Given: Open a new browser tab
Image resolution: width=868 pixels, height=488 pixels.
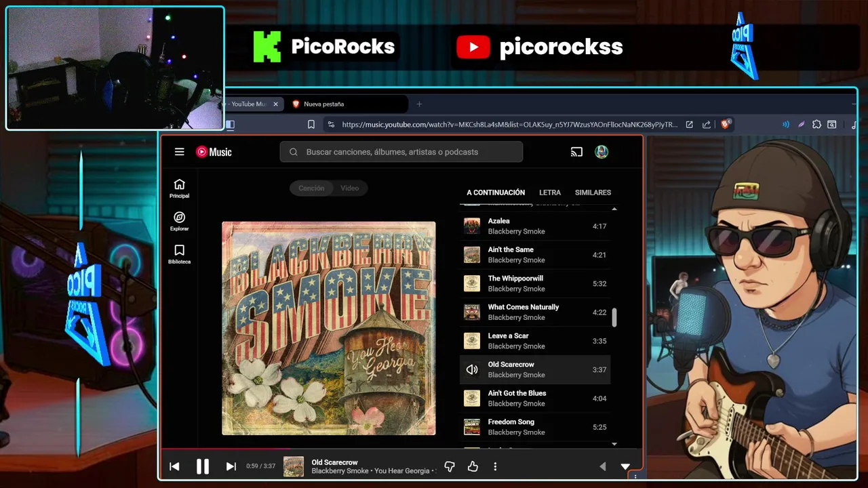Looking at the screenshot, I should (x=419, y=104).
